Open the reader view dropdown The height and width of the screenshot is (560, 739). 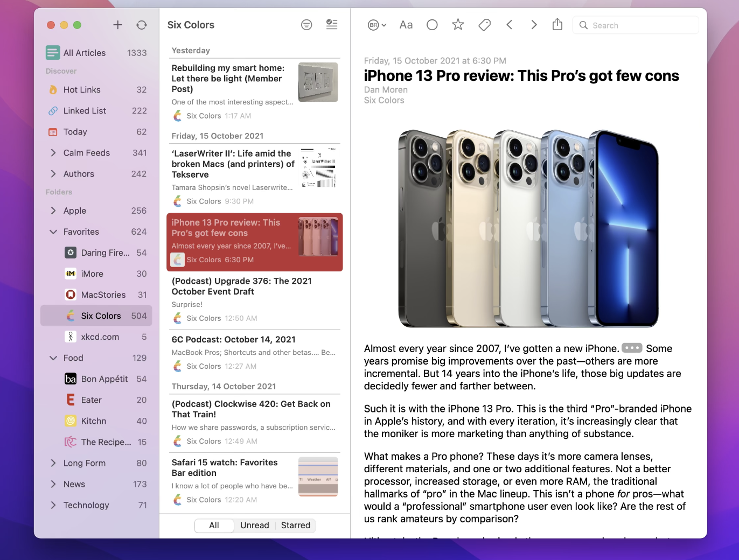[x=377, y=25]
